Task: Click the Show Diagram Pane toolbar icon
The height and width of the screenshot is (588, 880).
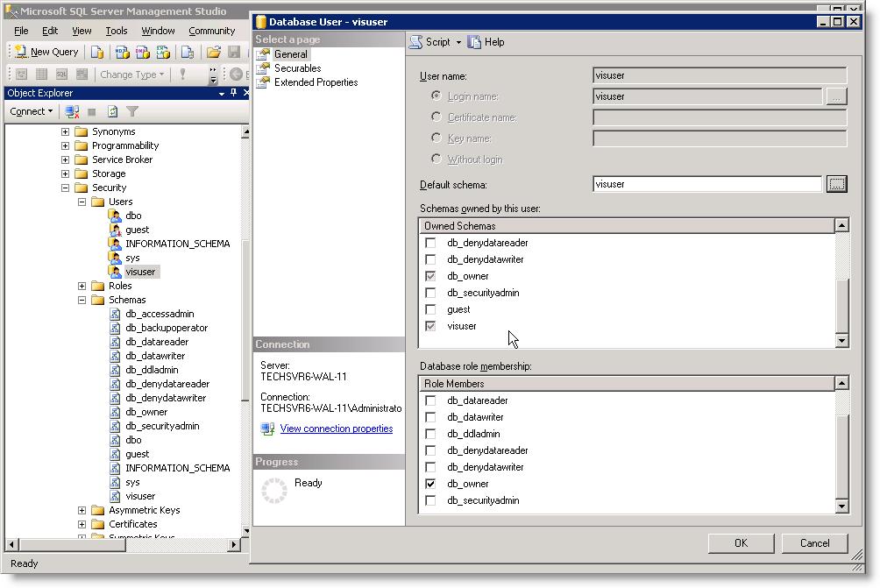Action: pyautogui.click(x=21, y=74)
